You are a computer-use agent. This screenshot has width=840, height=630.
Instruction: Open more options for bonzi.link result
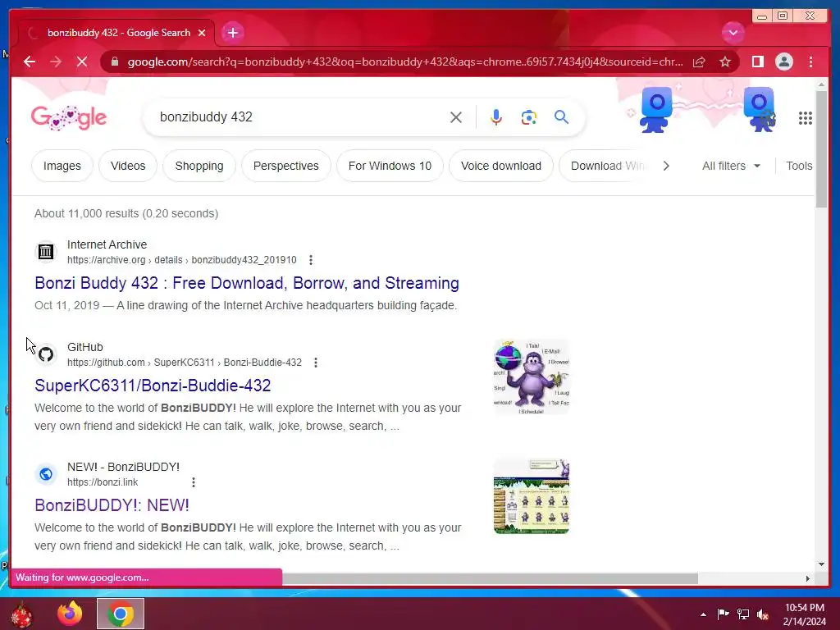coord(194,482)
